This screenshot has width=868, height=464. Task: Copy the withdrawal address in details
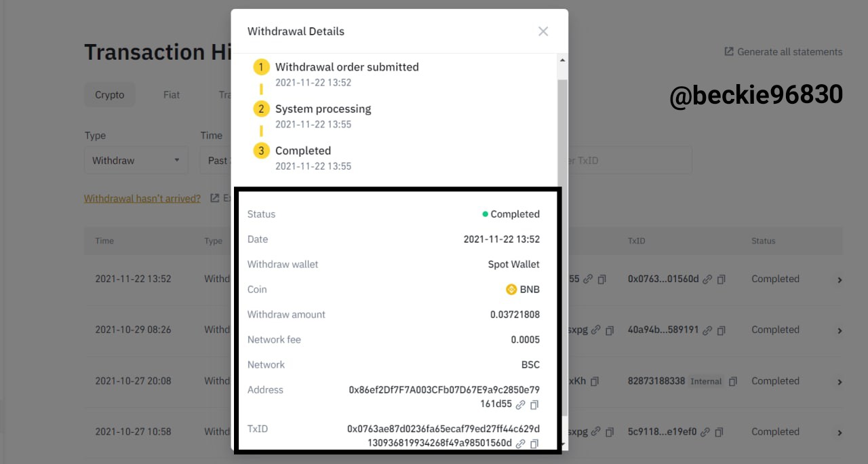pyautogui.click(x=534, y=405)
